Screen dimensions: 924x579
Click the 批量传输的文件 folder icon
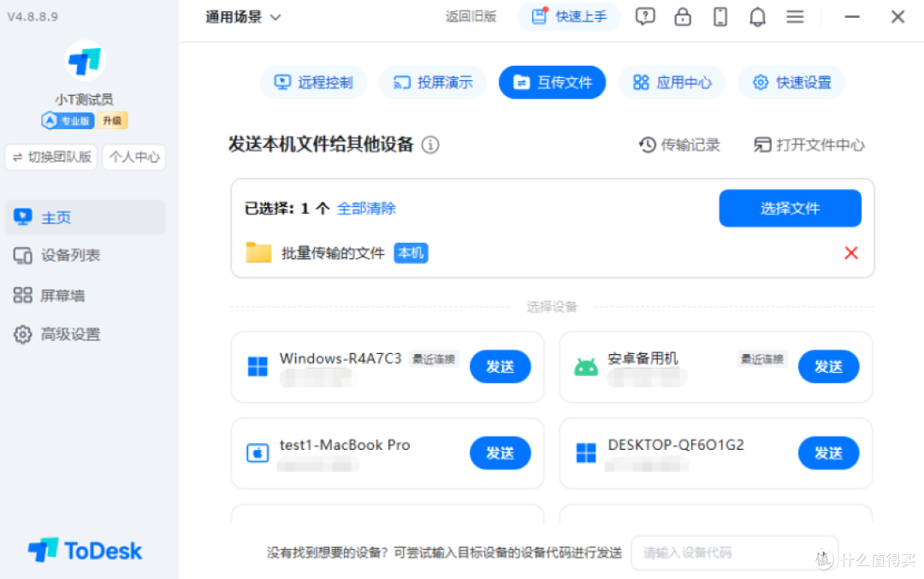pos(258,252)
